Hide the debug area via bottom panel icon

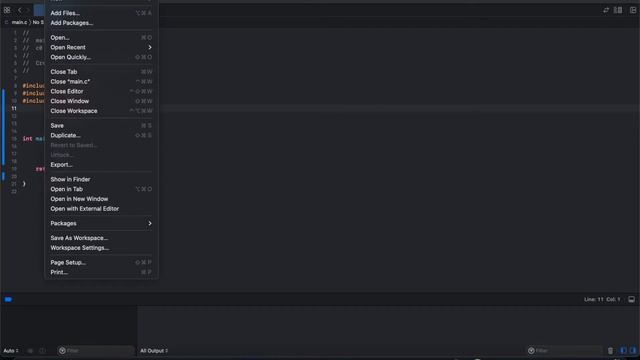(631, 299)
